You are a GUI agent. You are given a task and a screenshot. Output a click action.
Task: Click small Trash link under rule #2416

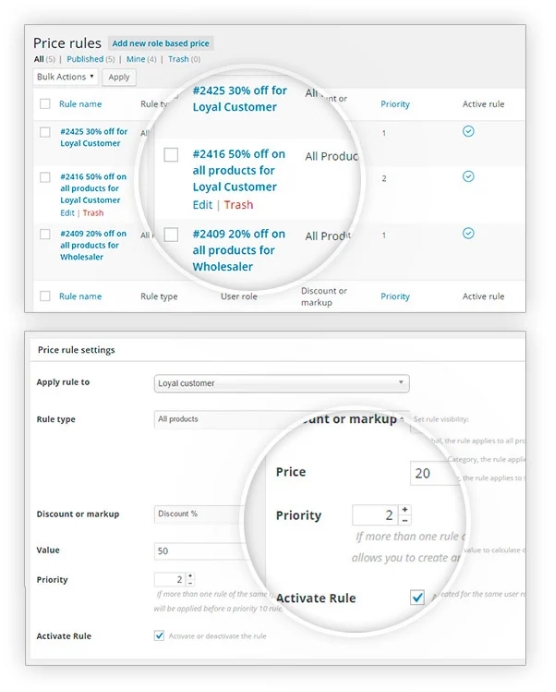coord(93,213)
